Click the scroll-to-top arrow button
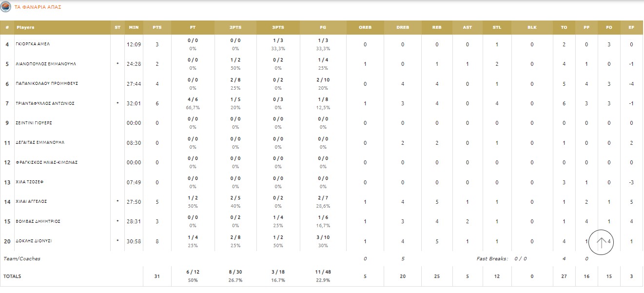 pos(601,242)
